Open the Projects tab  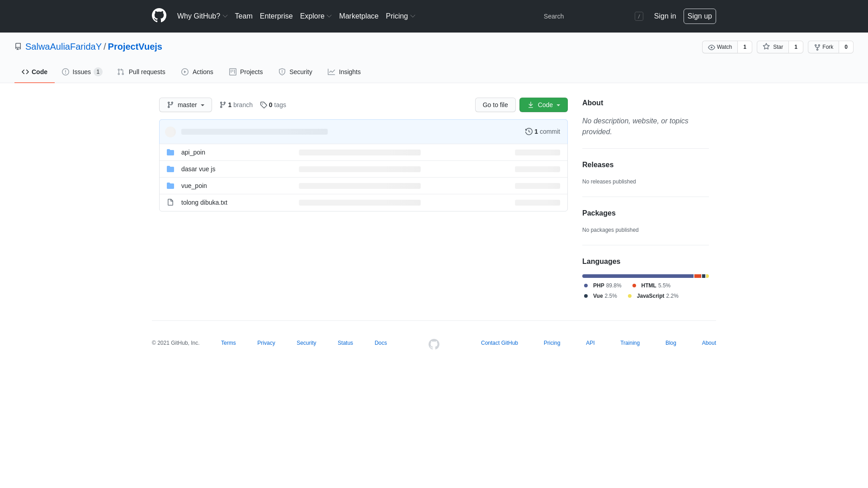246,72
